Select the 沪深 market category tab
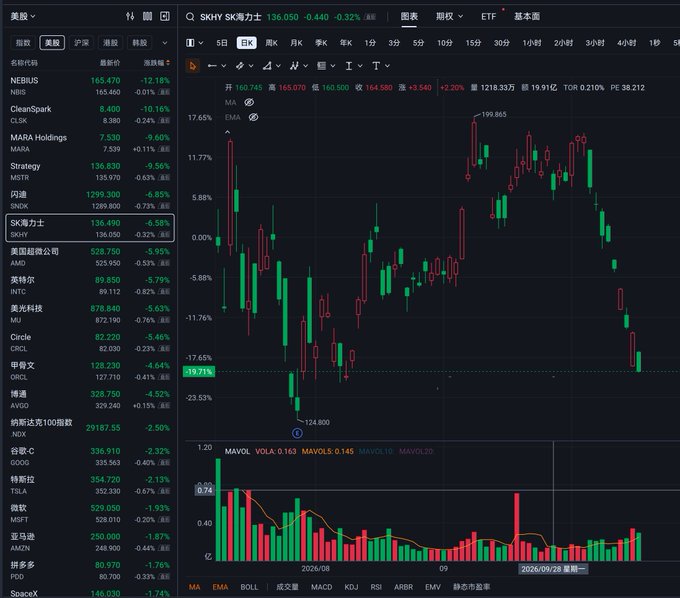Viewport: 680px width, 598px height. pos(81,42)
